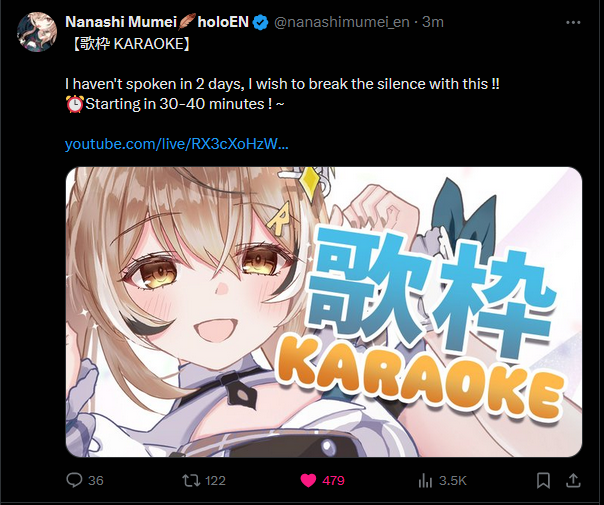604x505 pixels.
Task: Click the blue verified checkmark badge
Action: [260, 22]
